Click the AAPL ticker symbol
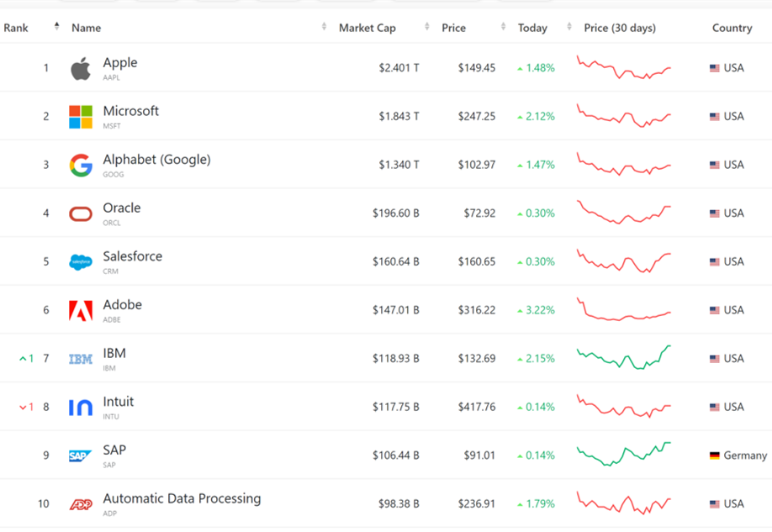 (111, 78)
